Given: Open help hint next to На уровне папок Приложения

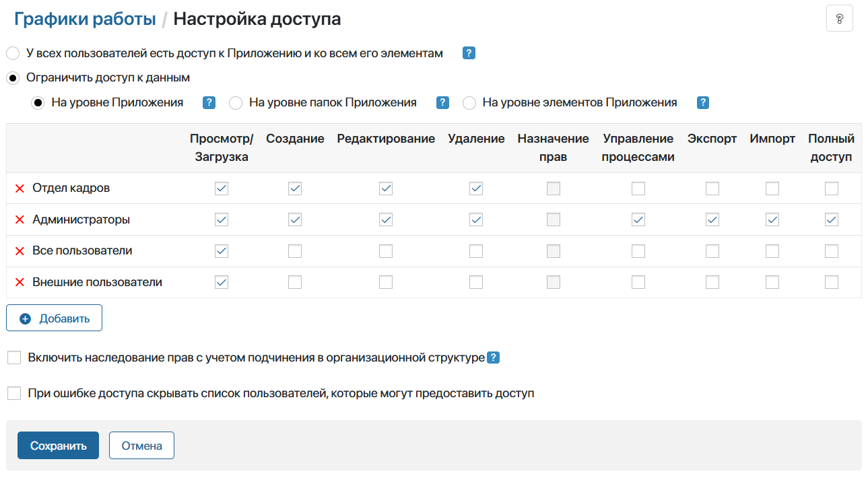Looking at the screenshot, I should 442,103.
